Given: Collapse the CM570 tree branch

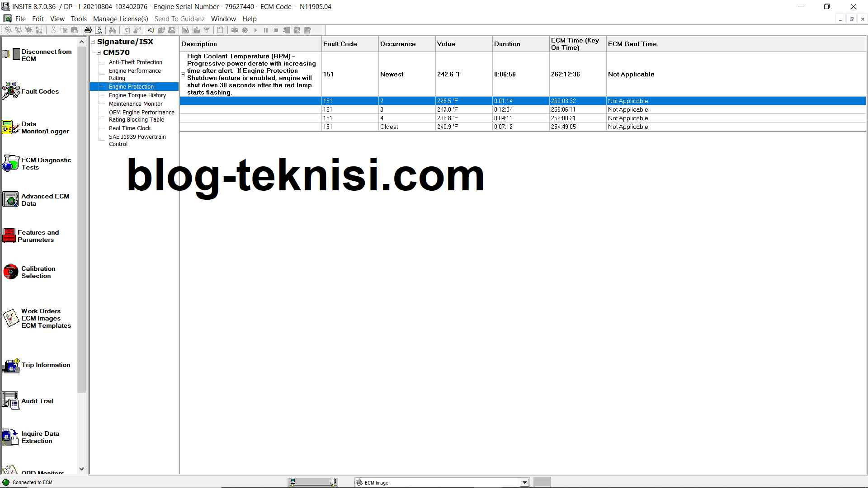Looking at the screenshot, I should click(99, 52).
